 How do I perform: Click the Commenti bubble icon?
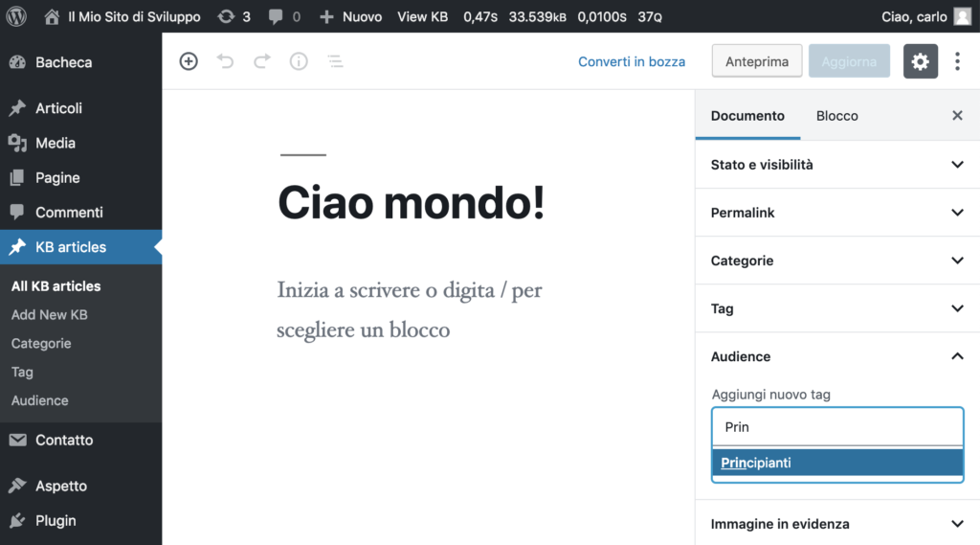coord(17,212)
